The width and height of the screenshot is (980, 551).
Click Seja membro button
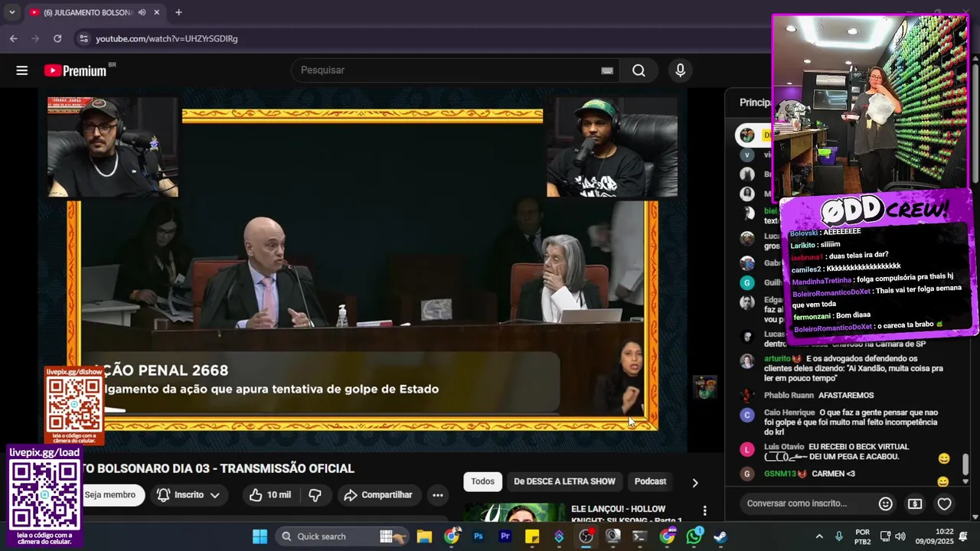[109, 495]
